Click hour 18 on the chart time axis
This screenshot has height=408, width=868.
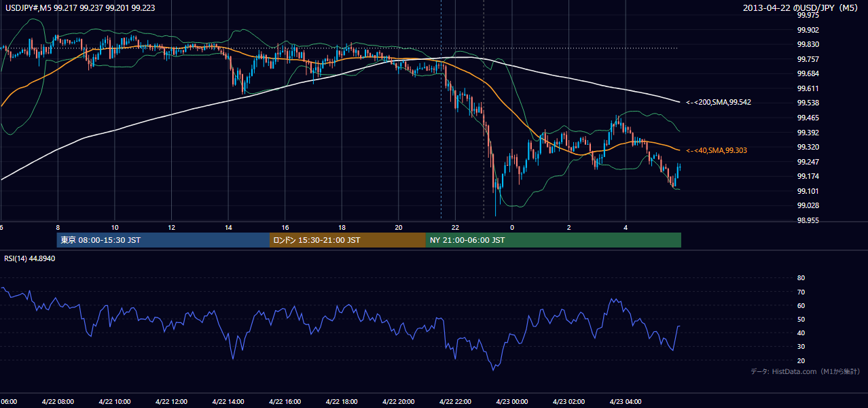(342, 227)
